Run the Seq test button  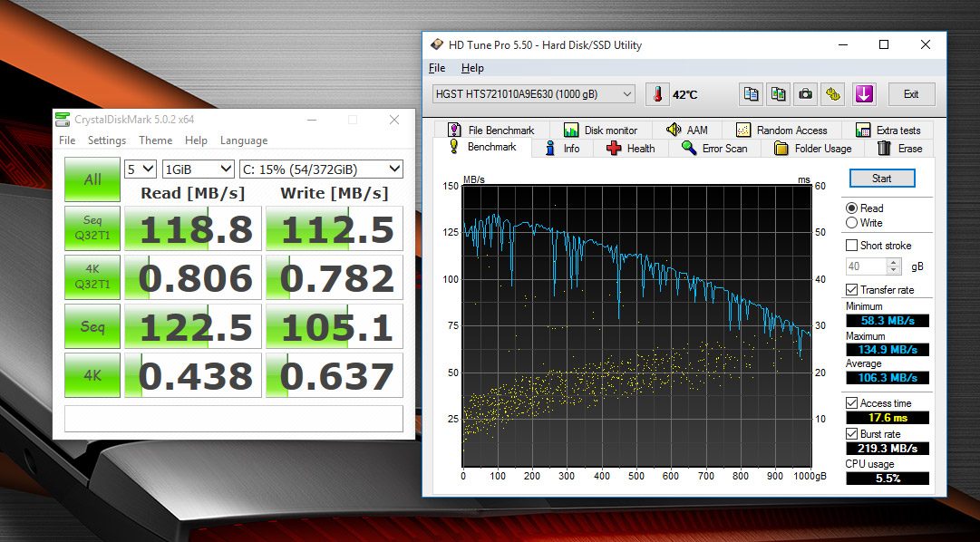pyautogui.click(x=92, y=326)
